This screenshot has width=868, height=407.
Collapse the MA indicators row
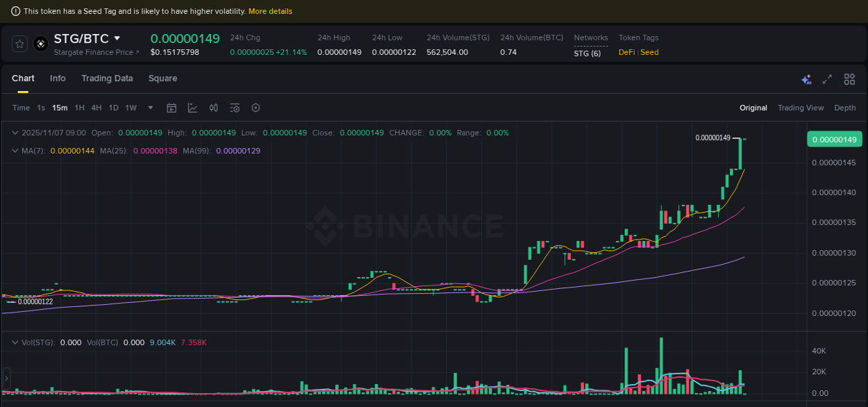[x=14, y=150]
